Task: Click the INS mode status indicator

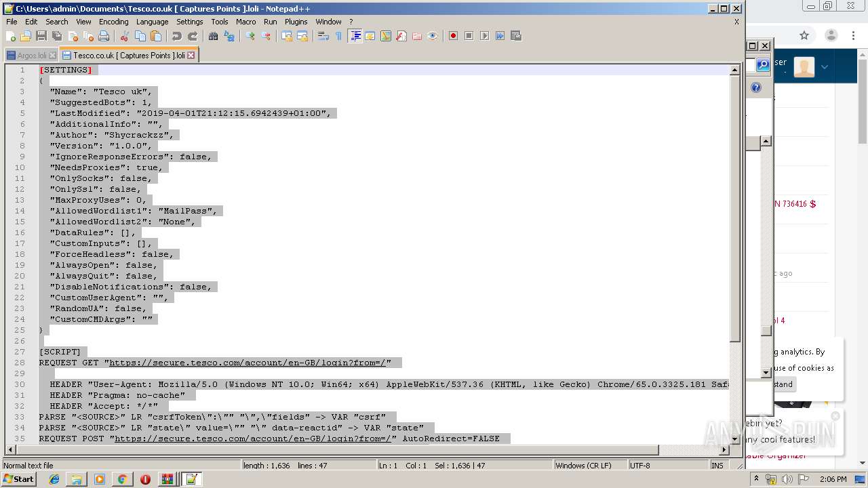Action: click(717, 466)
